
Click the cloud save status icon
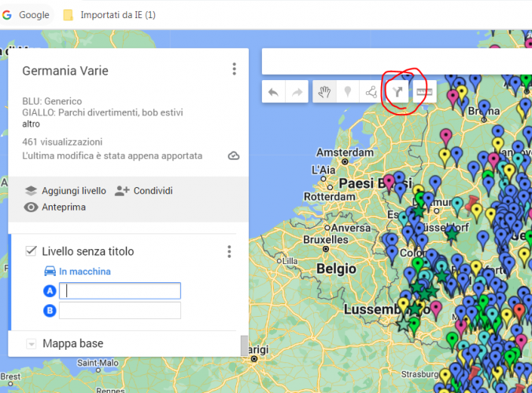coord(234,156)
